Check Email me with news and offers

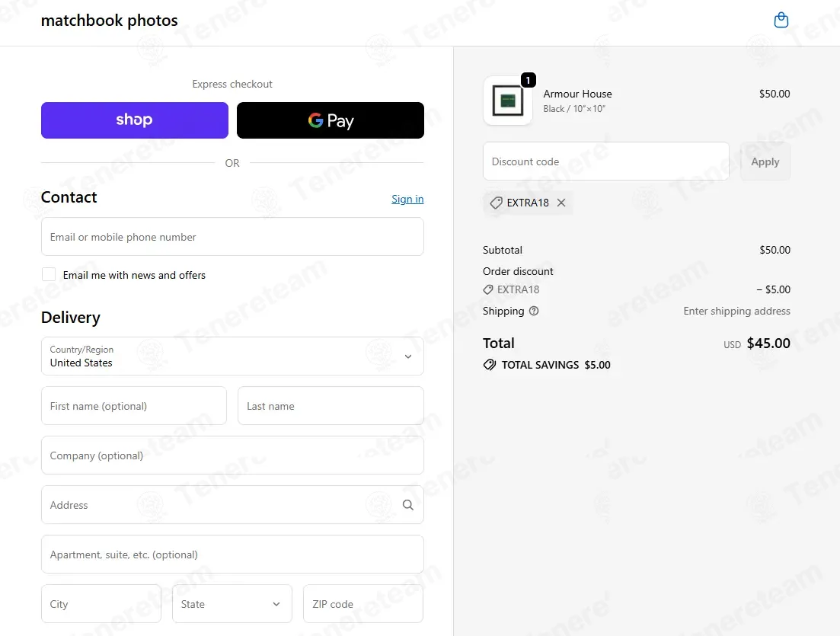[x=49, y=274]
